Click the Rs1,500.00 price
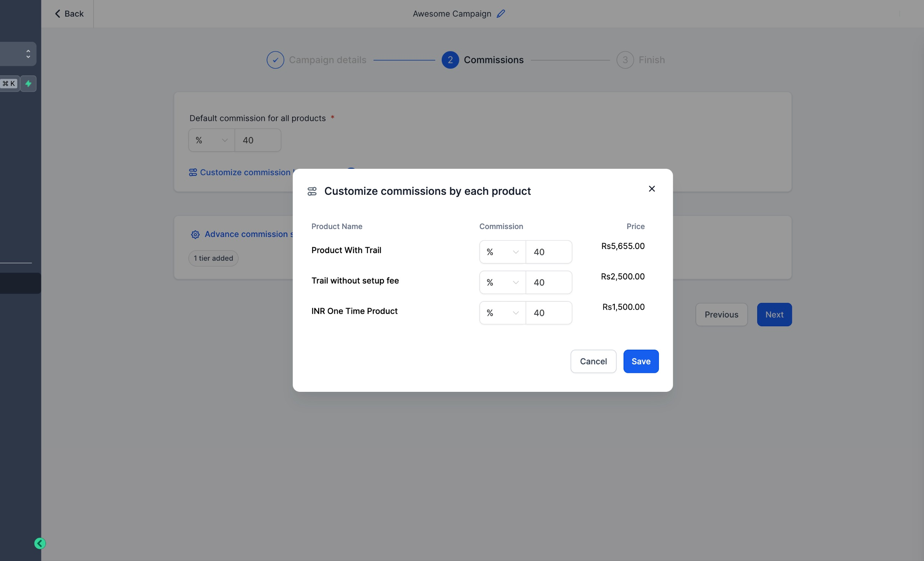The image size is (924, 561). click(x=624, y=307)
